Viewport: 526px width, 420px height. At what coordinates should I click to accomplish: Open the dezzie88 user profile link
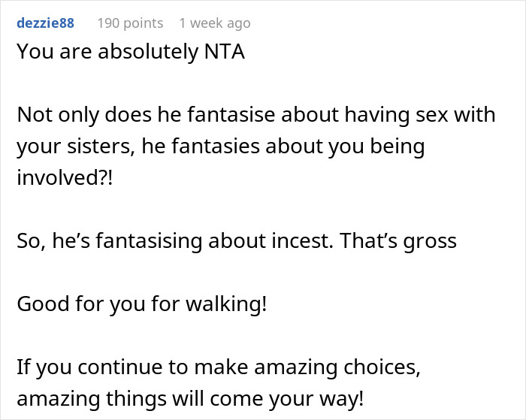[45, 23]
